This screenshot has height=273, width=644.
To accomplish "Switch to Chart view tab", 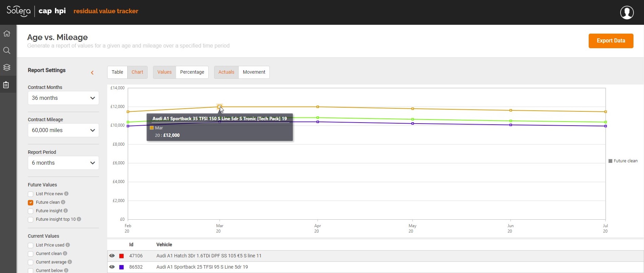I will pyautogui.click(x=137, y=72).
